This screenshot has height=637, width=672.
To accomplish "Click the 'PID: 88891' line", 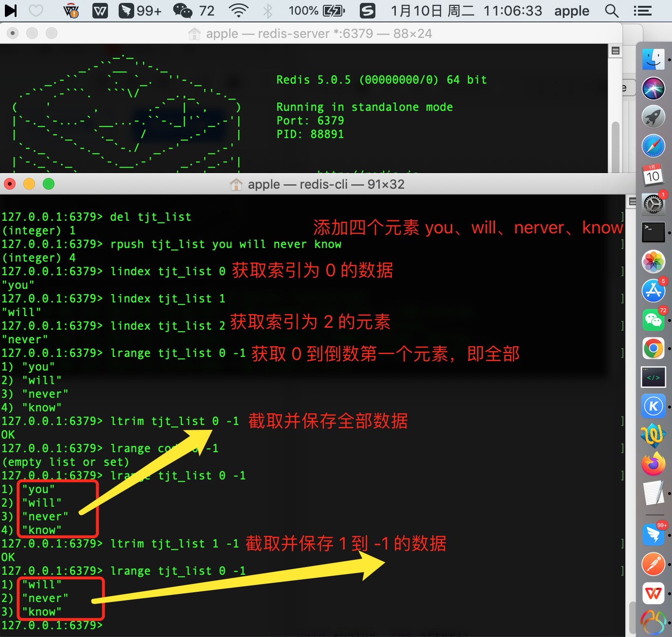I will point(310,134).
